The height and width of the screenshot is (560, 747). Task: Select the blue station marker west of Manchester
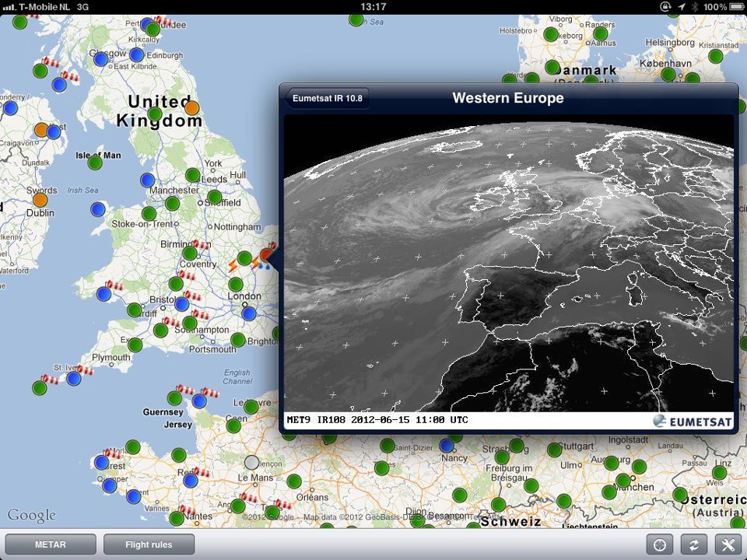tap(148, 180)
